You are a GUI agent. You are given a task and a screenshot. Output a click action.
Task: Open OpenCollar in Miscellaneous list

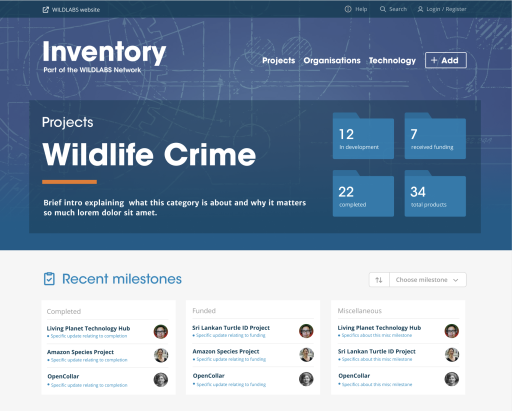354,376
